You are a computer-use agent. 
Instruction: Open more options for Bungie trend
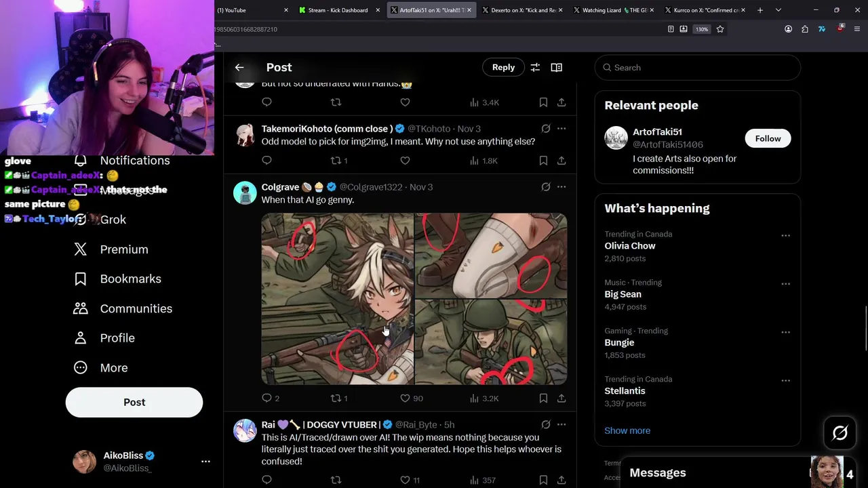(785, 332)
